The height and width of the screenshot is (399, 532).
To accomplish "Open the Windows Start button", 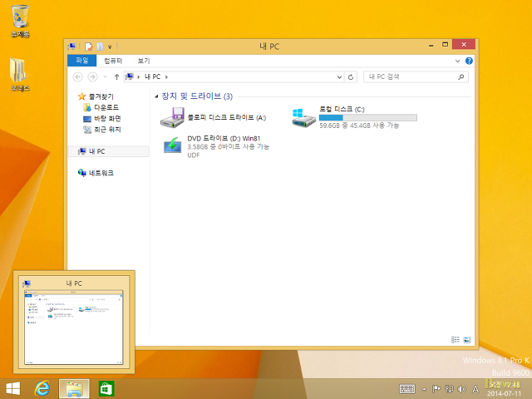I will coord(13,388).
